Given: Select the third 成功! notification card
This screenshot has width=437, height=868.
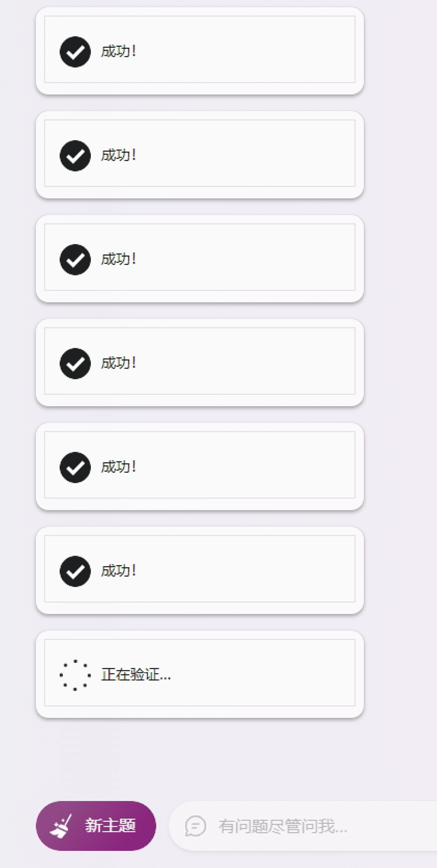Looking at the screenshot, I should [x=199, y=259].
